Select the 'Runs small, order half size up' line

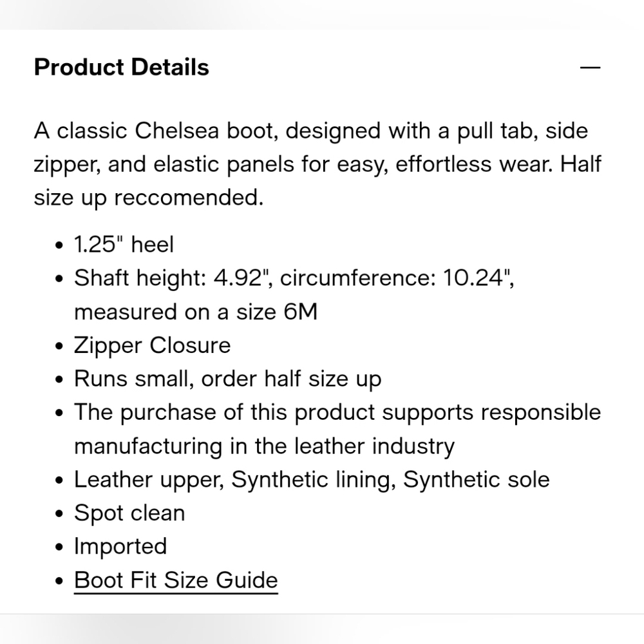point(227,379)
